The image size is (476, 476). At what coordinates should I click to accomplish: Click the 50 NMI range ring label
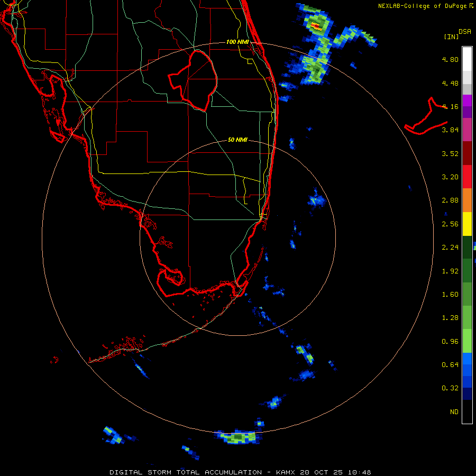coord(237,140)
